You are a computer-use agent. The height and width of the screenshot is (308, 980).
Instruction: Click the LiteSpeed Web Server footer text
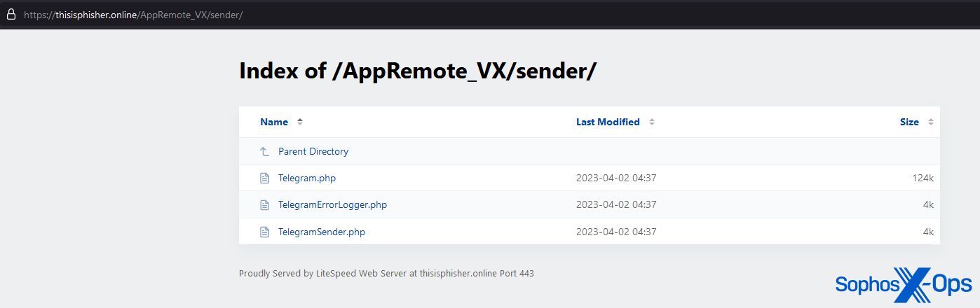pos(386,274)
